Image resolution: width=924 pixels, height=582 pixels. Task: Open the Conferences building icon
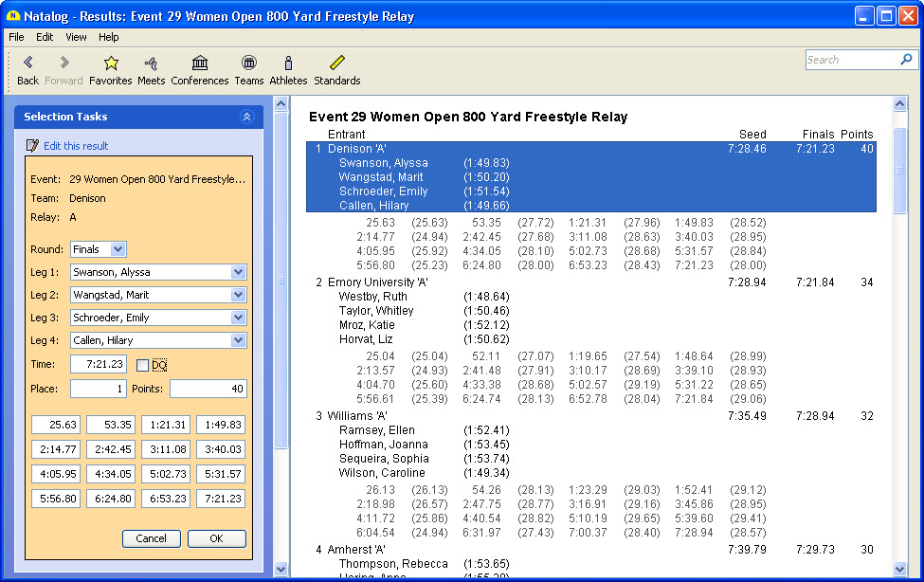pos(200,64)
